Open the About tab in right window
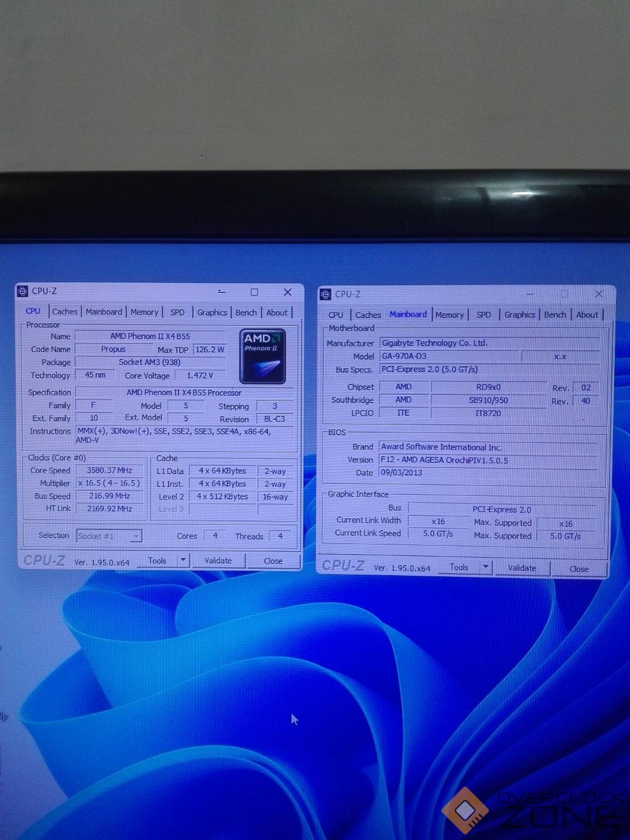 tap(587, 315)
